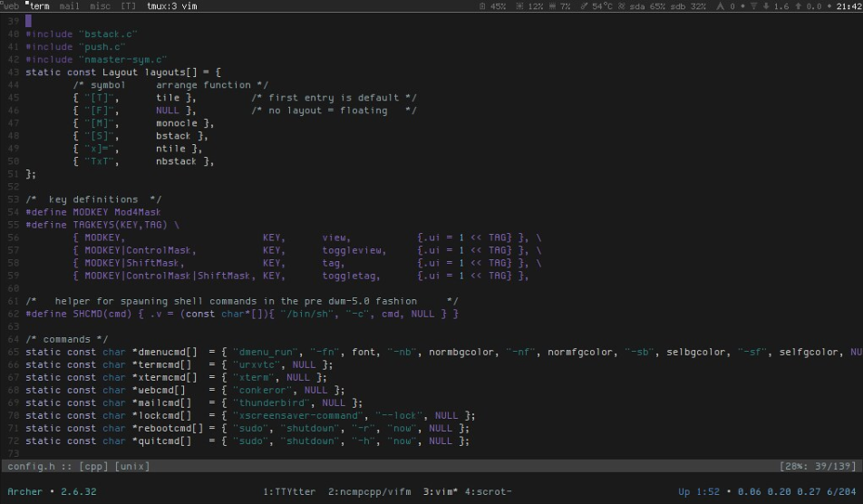The height and width of the screenshot is (504, 863).
Task: Click the "/bin/sh" string
Action: (x=306, y=314)
